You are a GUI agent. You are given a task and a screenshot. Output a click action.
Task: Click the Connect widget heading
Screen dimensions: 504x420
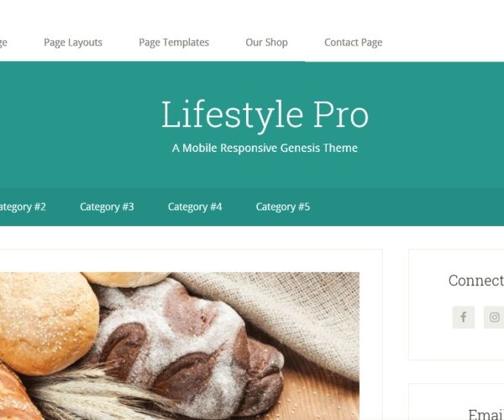(476, 281)
